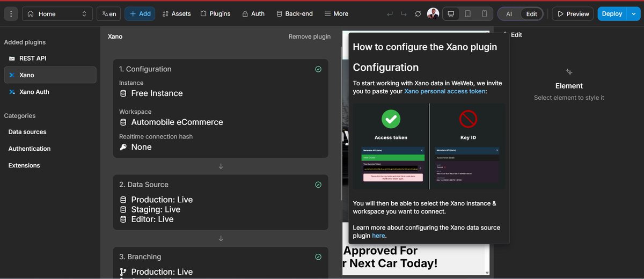
Task: Click the Xano plugin logo icon
Action: click(12, 75)
